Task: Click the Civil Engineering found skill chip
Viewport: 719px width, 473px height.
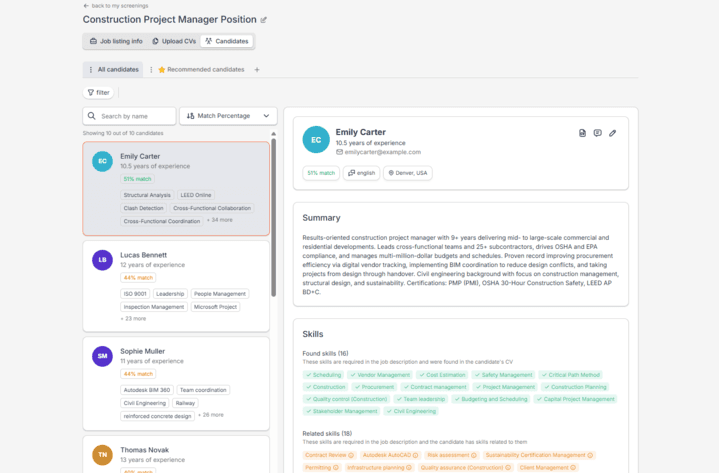Action: (411, 412)
